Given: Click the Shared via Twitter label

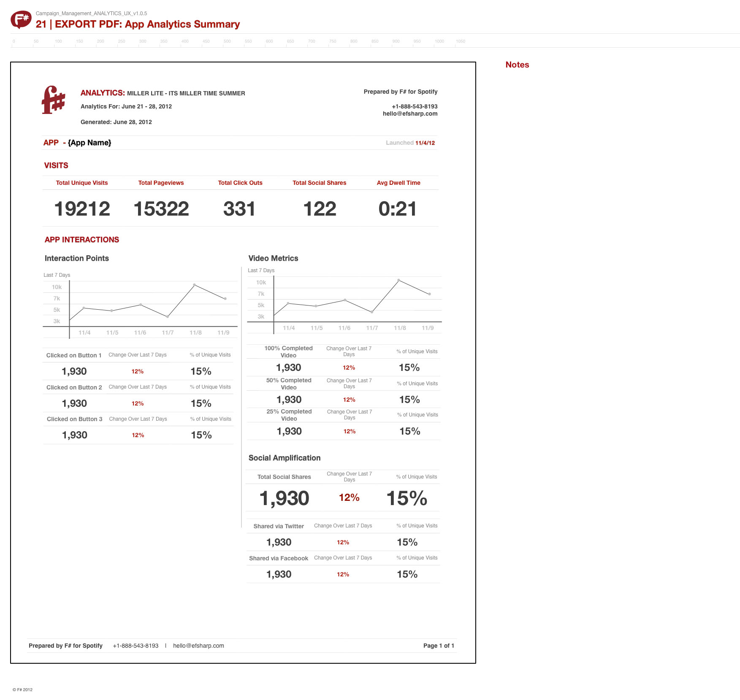Looking at the screenshot, I should coord(279,526).
